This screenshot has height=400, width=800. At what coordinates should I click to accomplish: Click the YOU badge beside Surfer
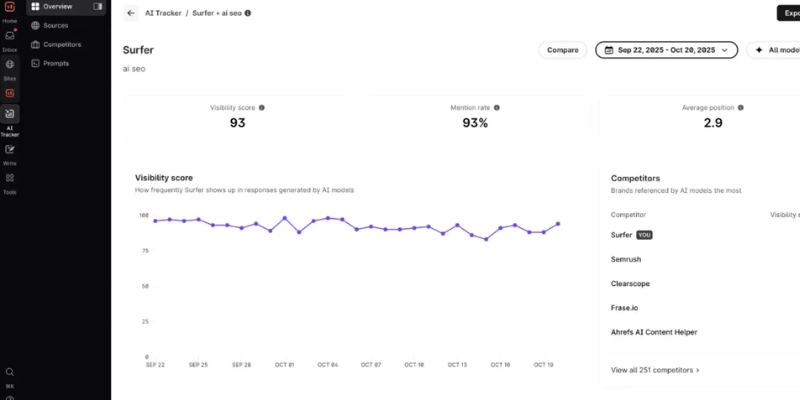(644, 235)
